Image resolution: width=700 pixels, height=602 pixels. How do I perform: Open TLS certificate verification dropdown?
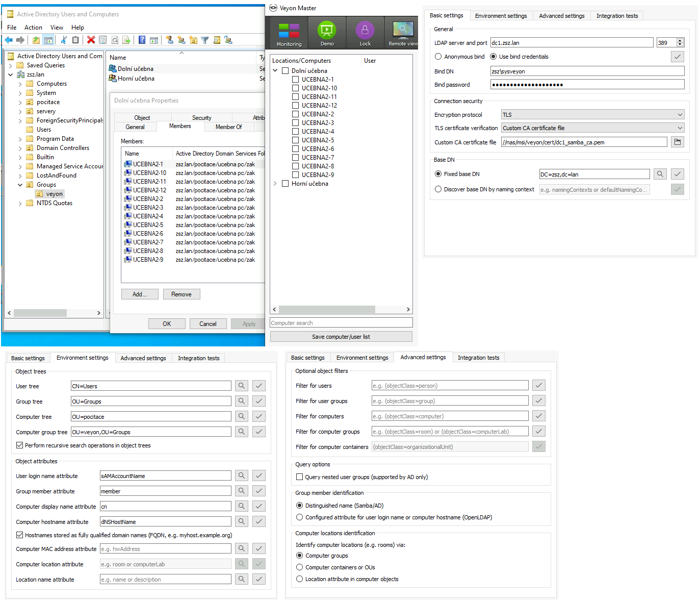[592, 128]
